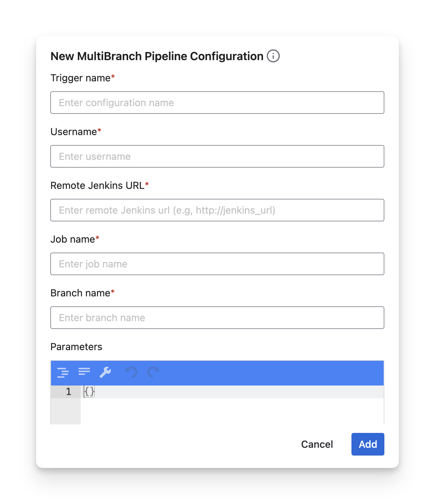The height and width of the screenshot is (504, 435).
Task: Click the Trigger name label
Action: click(x=80, y=78)
